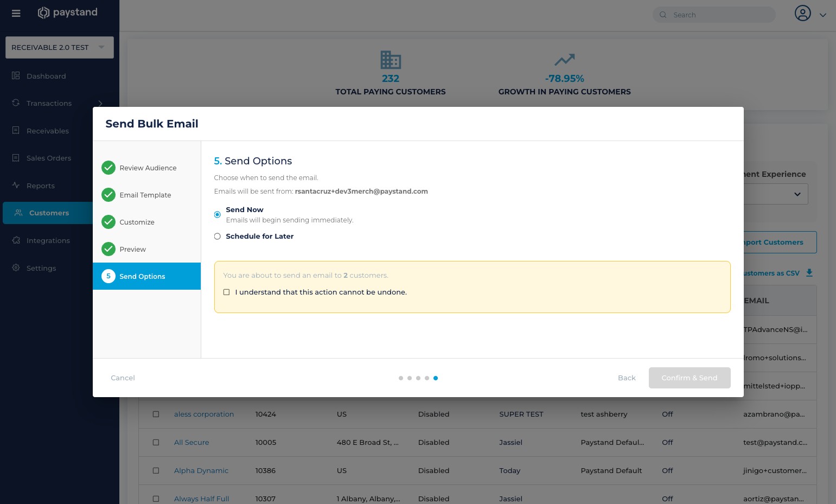Click the customer ID 10424 cell
836x504 pixels.
(266, 414)
